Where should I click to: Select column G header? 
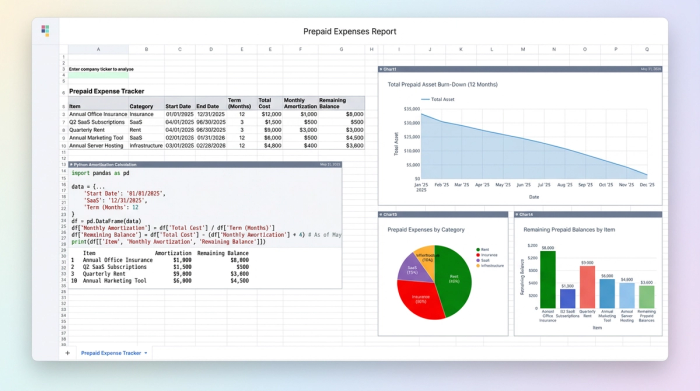point(341,49)
